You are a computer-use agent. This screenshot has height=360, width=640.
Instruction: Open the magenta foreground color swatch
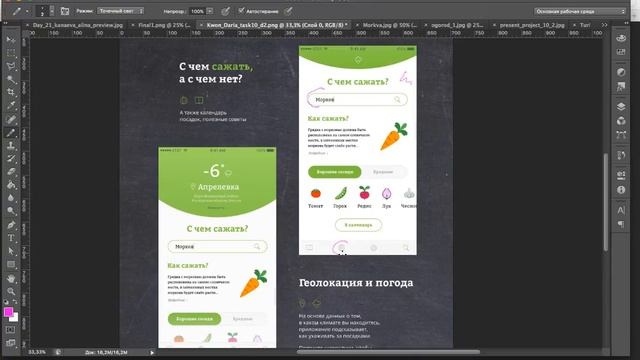point(8,312)
